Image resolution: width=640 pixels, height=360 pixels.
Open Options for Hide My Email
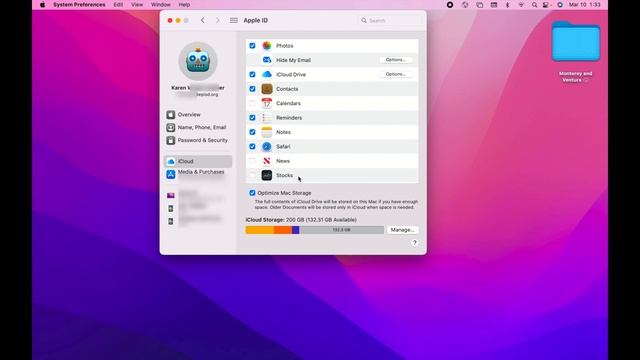tap(396, 60)
